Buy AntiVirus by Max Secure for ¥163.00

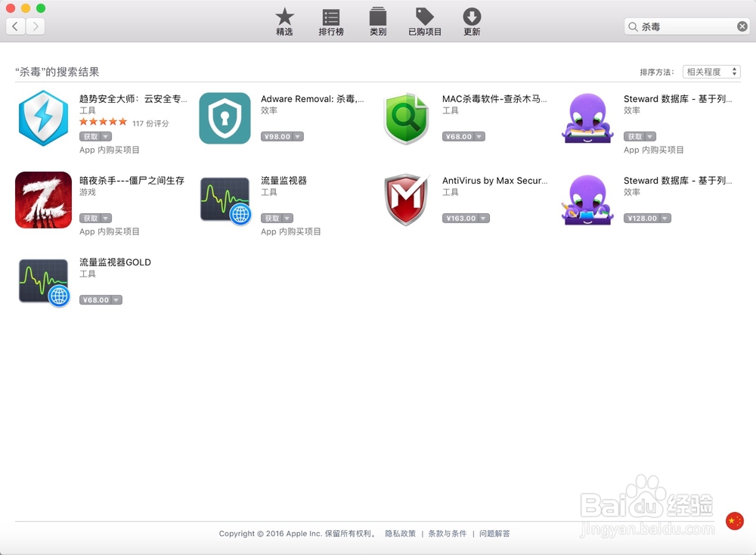coord(460,218)
